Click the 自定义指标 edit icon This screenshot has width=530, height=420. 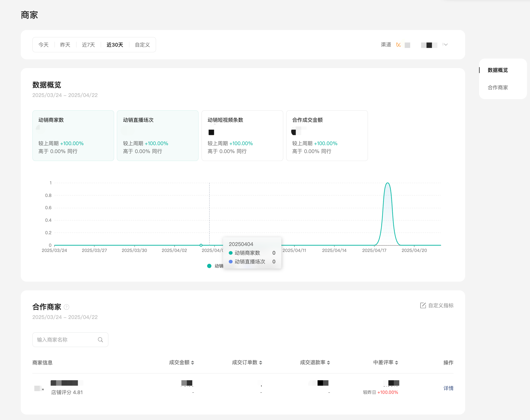click(x=423, y=305)
